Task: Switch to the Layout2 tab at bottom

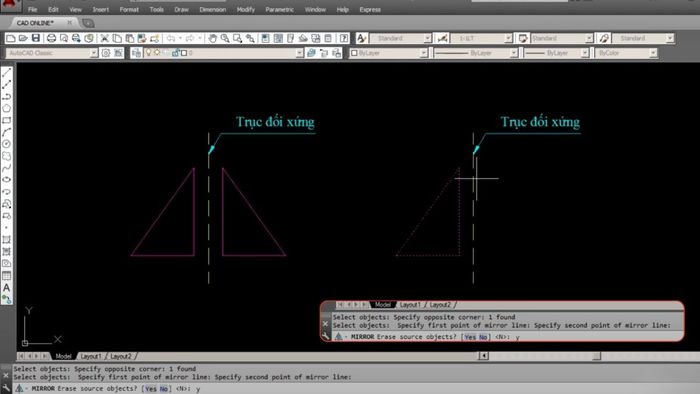Action: (121, 356)
